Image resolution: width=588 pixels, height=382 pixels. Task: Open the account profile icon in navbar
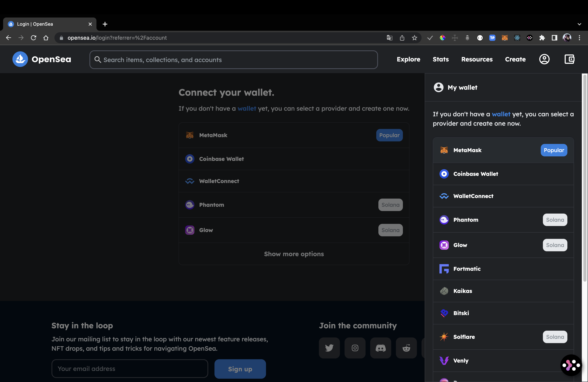click(x=544, y=59)
